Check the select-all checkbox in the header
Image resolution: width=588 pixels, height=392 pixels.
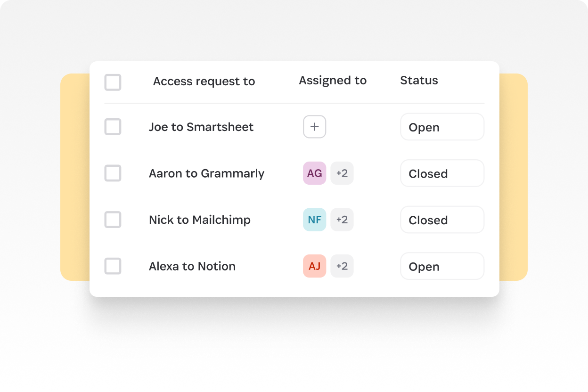113,82
